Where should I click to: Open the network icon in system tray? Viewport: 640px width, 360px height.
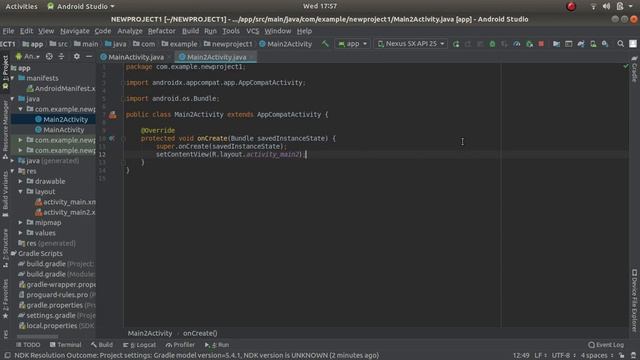point(593,6)
